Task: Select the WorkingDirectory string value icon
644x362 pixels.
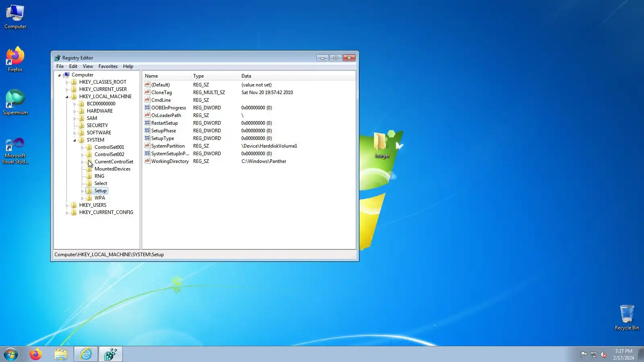Action: (x=147, y=161)
